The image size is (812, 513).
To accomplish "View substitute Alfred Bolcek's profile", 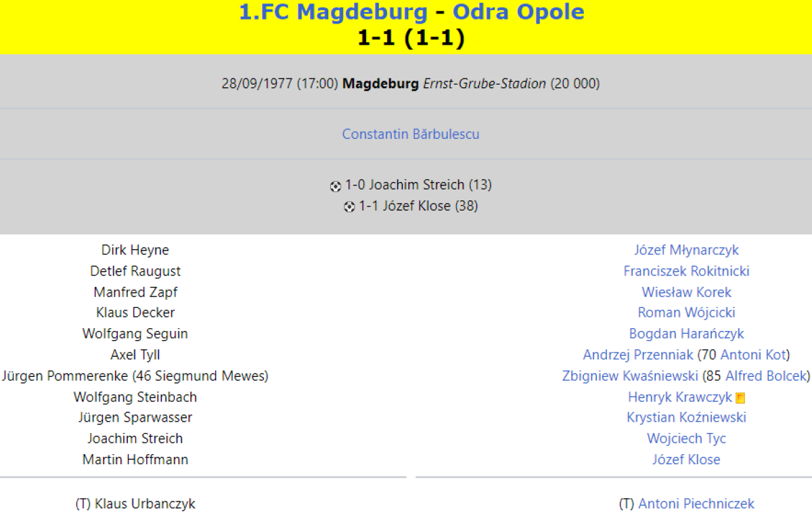I will [x=766, y=376].
